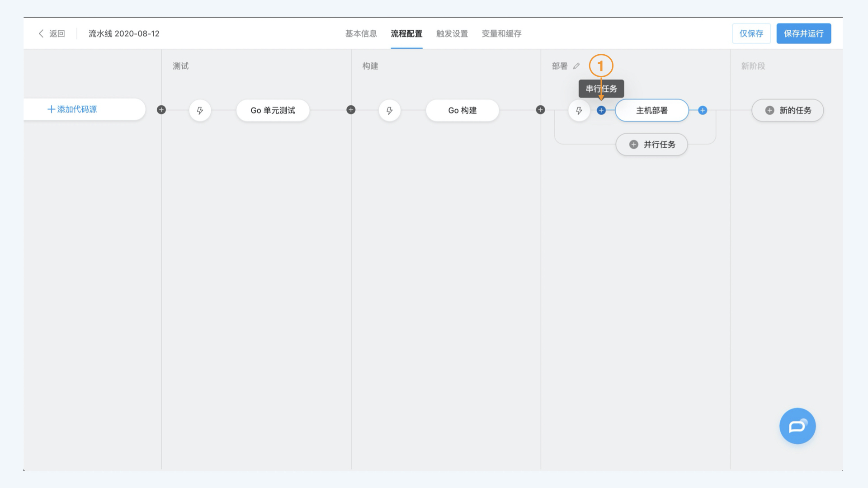The image size is (868, 488).
Task: Add 新的任务 in new stage
Action: (x=788, y=111)
